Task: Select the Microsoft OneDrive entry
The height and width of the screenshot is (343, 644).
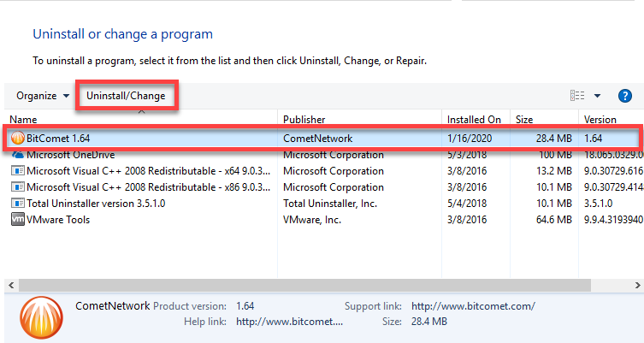Action: click(x=71, y=155)
